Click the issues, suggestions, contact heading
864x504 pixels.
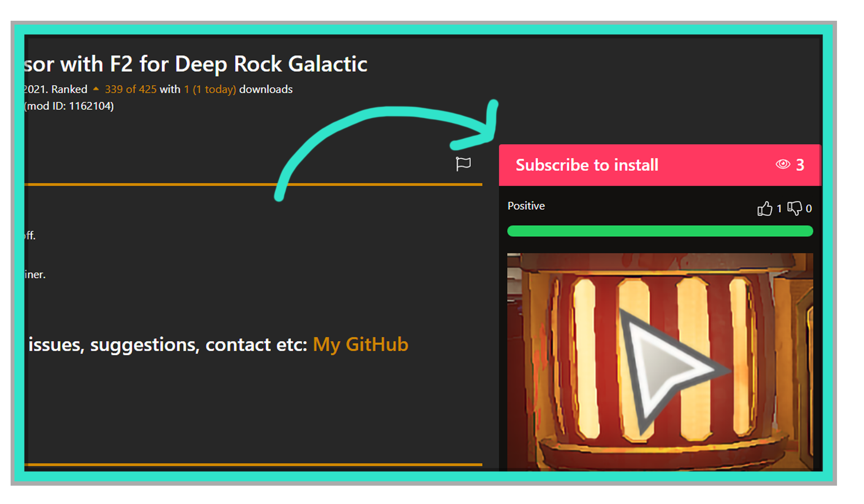pyautogui.click(x=168, y=345)
